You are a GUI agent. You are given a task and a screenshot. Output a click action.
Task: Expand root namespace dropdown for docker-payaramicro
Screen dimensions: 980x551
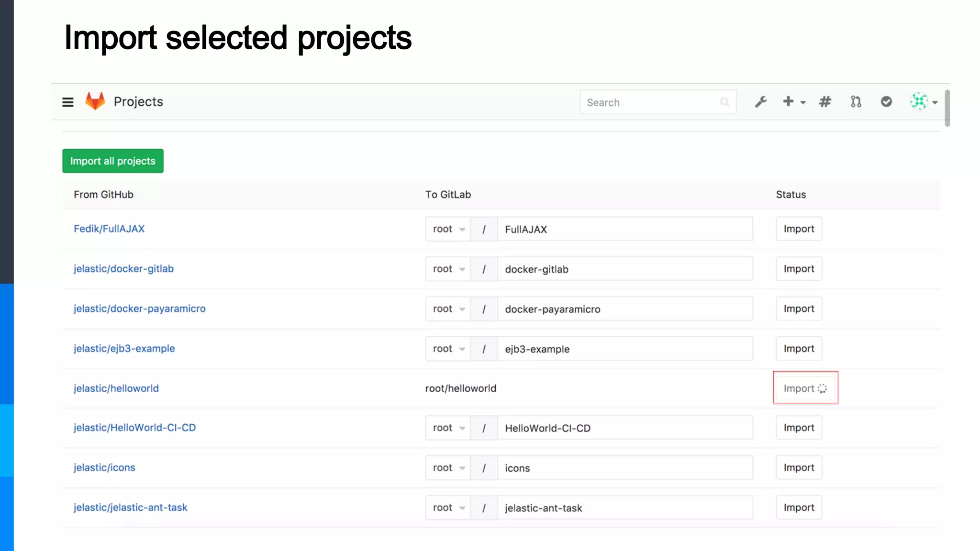[448, 309]
